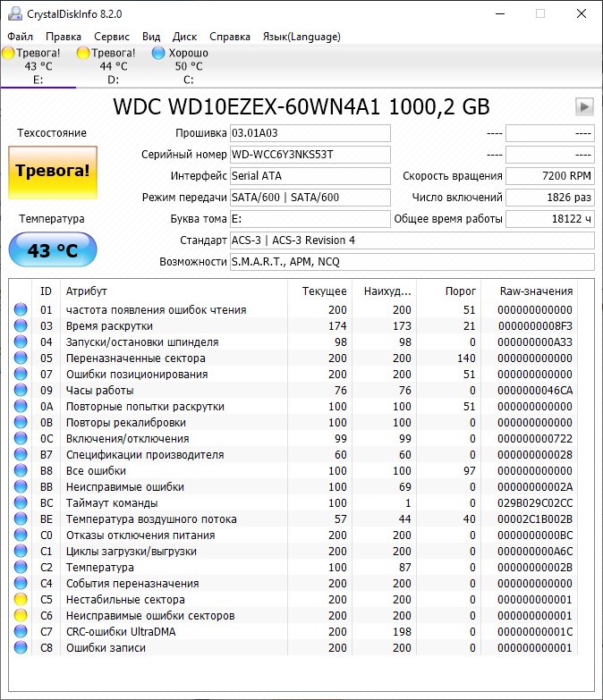Screen dimensions: 603x700
Task: Click the transfer mode field SATA/600
Action: point(310,198)
